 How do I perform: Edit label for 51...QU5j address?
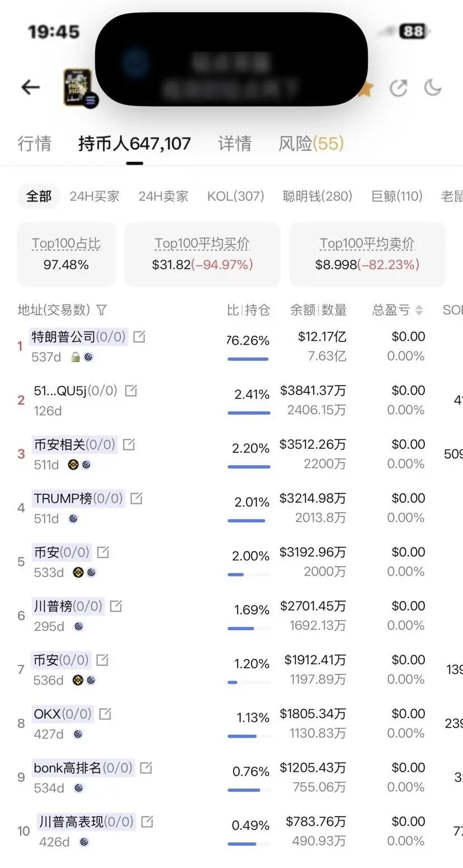point(130,391)
